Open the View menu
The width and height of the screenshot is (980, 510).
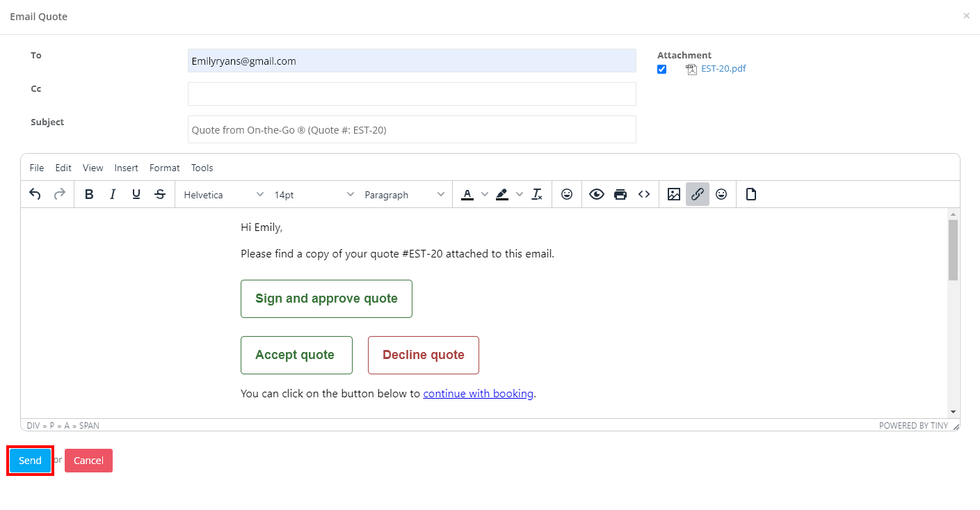click(93, 168)
